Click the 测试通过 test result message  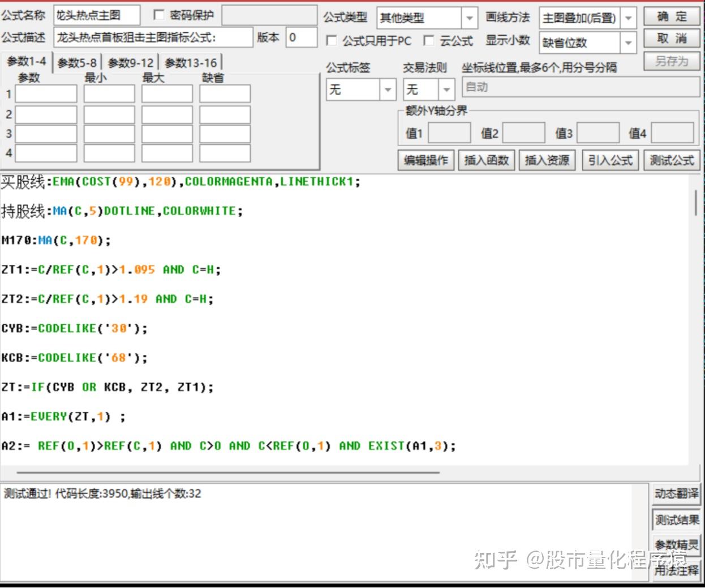(102, 493)
